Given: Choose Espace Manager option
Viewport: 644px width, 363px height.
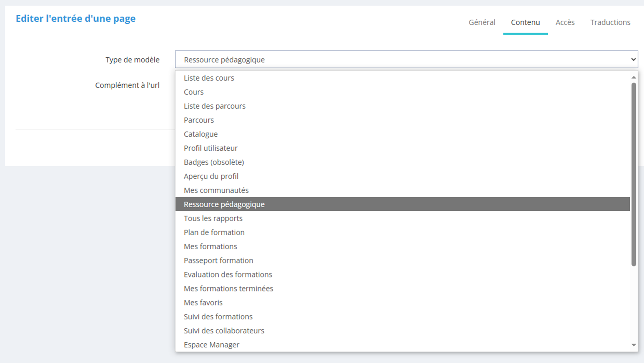Looking at the screenshot, I should click(x=211, y=345).
